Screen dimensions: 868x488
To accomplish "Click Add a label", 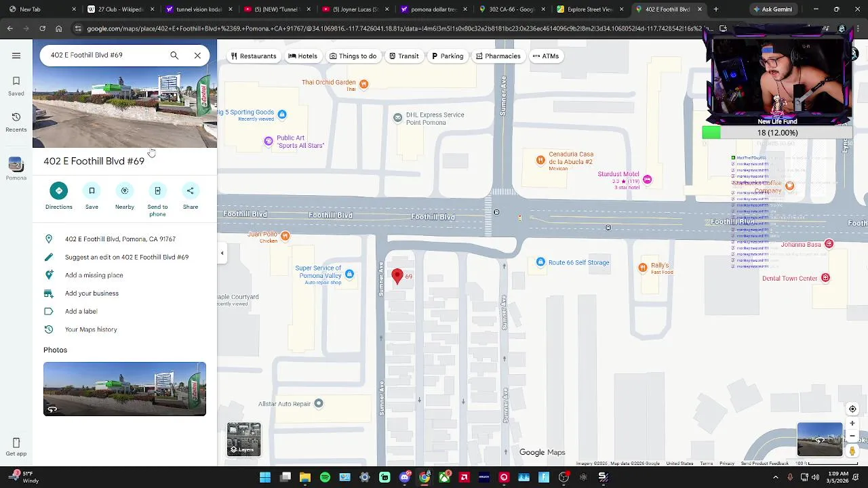I will click(x=125, y=311).
